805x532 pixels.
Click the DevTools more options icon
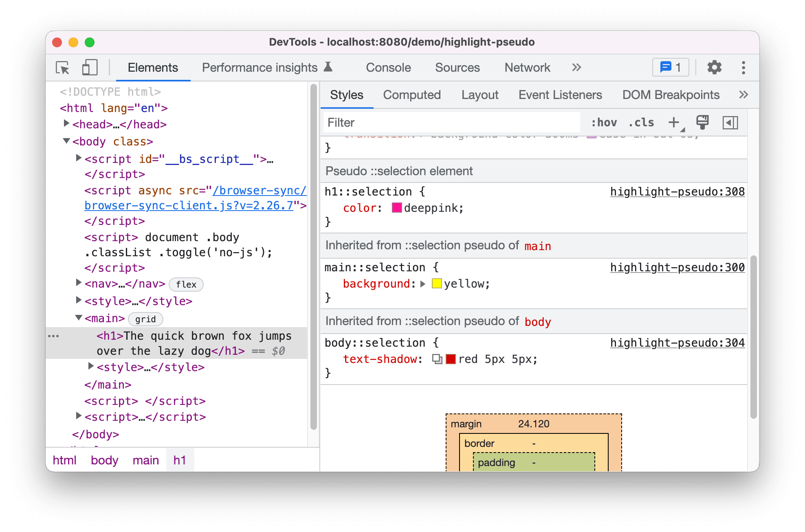747,67
